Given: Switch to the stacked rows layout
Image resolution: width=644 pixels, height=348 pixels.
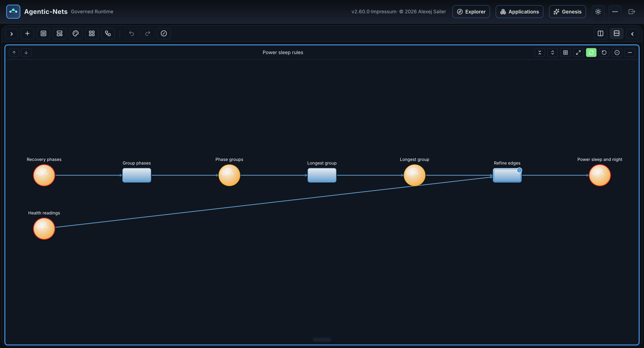Looking at the screenshot, I should coord(617,33).
